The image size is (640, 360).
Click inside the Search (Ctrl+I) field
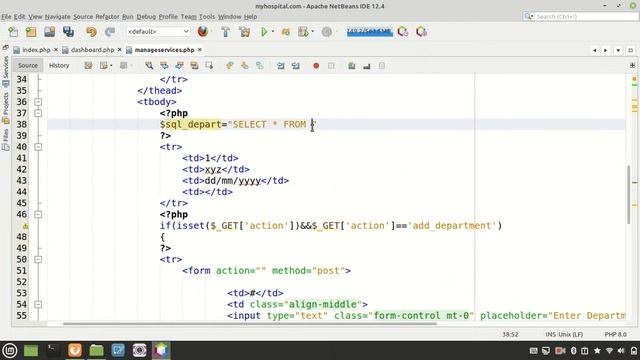point(581,17)
